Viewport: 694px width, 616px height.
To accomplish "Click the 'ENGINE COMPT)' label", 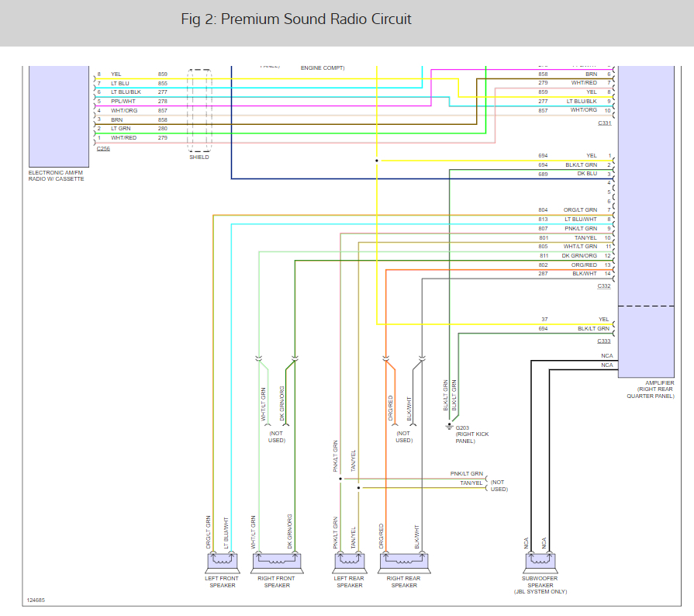I will coord(323,67).
